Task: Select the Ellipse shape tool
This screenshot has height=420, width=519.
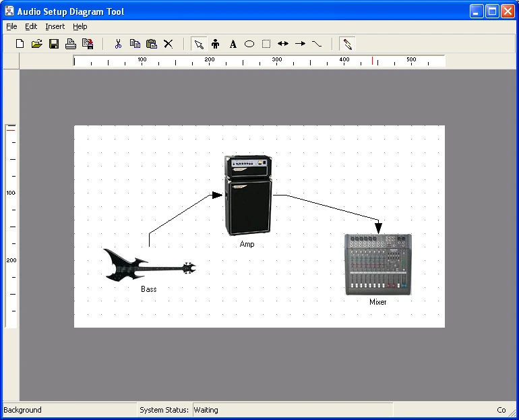Action: click(249, 44)
